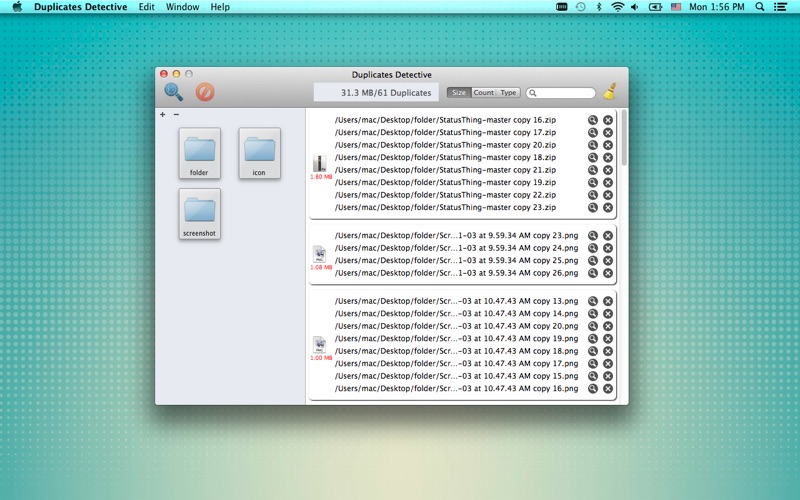Click the Bluetooth menu bar icon
The height and width of the screenshot is (500, 800).
point(599,7)
